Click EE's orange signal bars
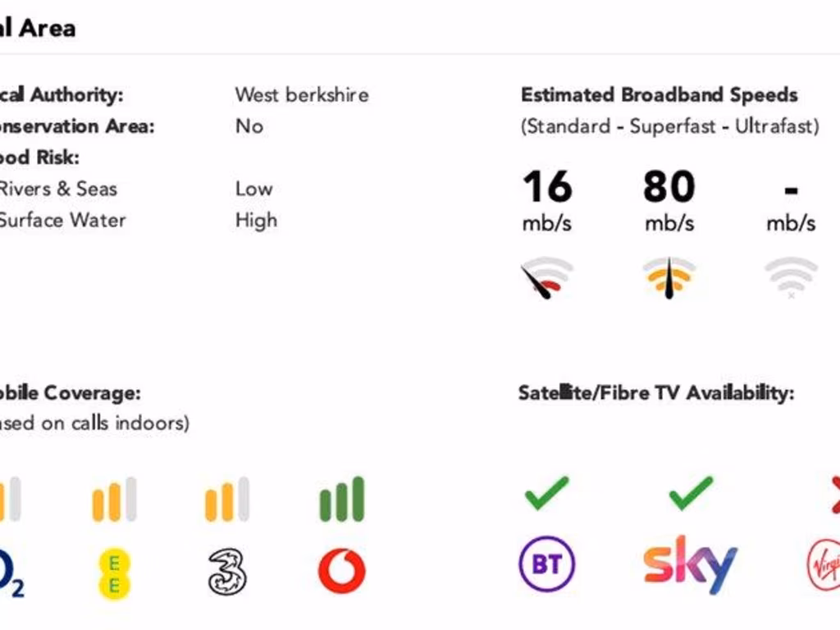Screen dimensions: 840x630 (114, 500)
